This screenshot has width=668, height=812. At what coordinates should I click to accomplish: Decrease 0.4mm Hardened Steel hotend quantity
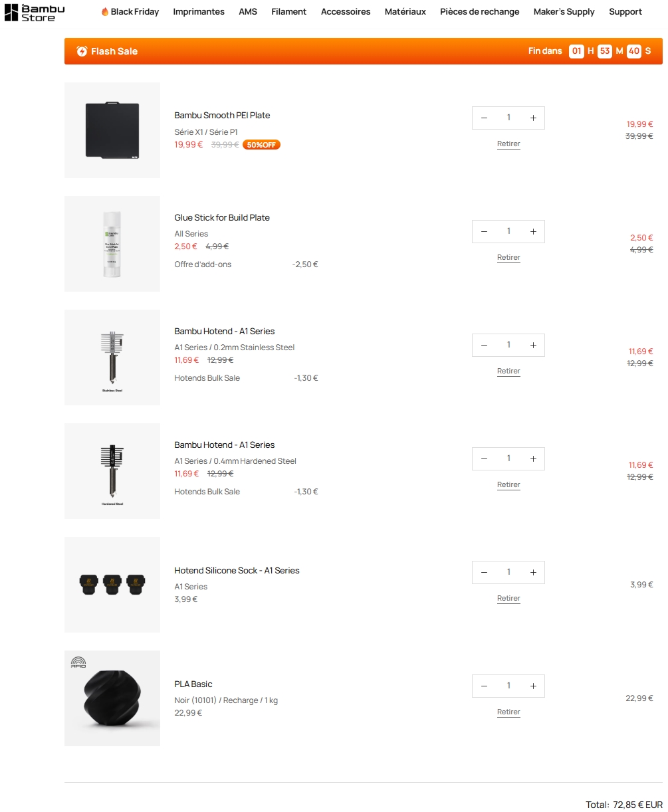484,459
